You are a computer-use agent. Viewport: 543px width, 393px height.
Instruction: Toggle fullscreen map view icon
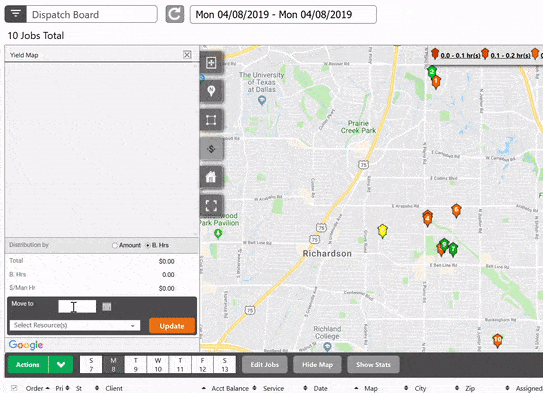(211, 206)
